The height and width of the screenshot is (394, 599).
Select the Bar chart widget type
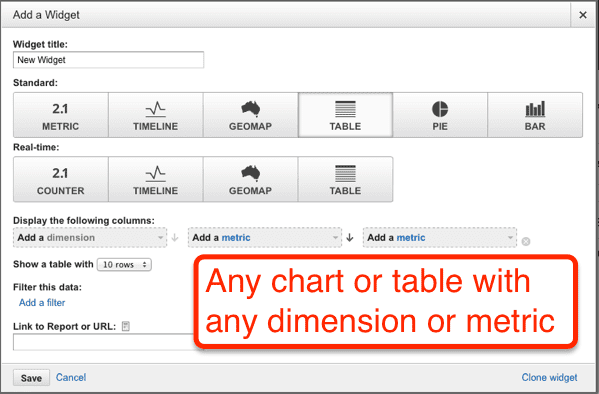click(535, 115)
